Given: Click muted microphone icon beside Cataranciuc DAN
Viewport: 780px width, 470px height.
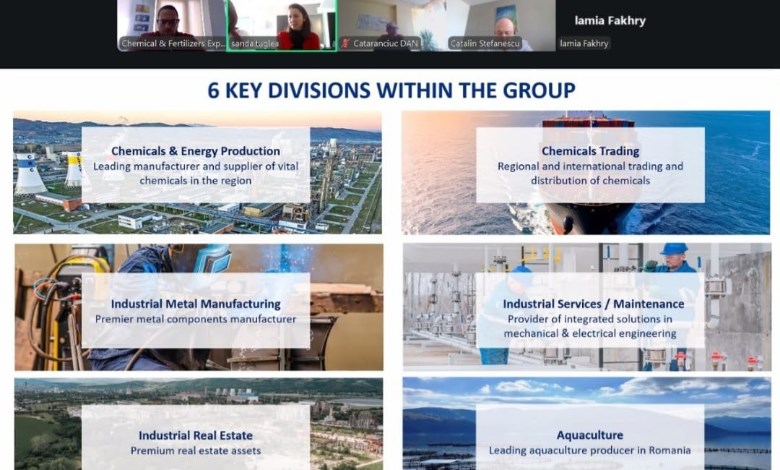Looking at the screenshot, I should coord(345,44).
